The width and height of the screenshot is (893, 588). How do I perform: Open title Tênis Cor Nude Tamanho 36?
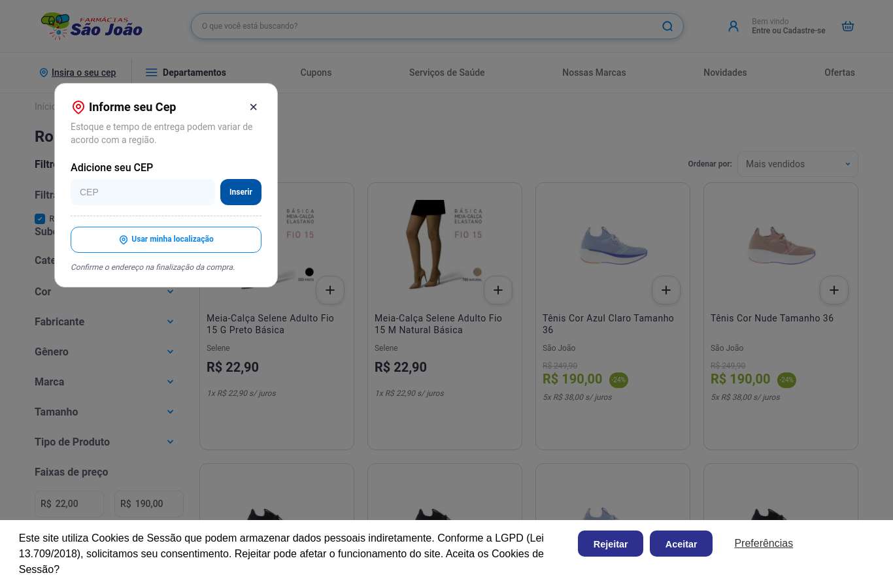pos(772,318)
